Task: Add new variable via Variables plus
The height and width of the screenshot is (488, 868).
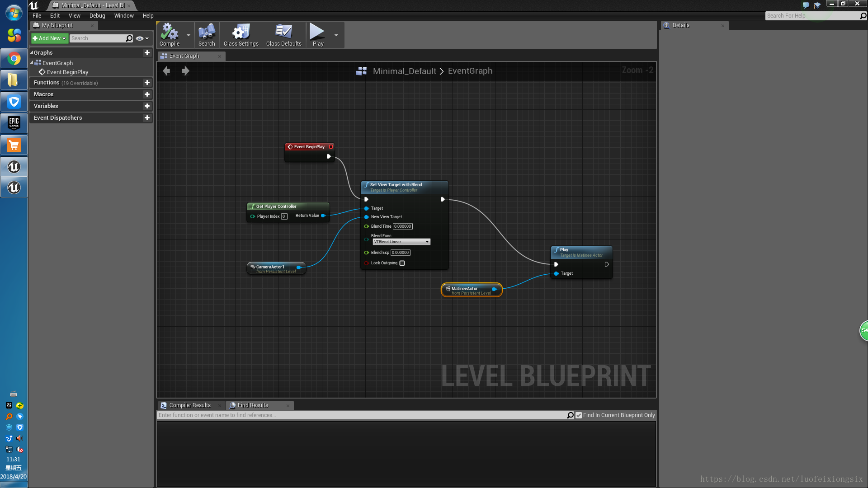Action: coord(147,106)
